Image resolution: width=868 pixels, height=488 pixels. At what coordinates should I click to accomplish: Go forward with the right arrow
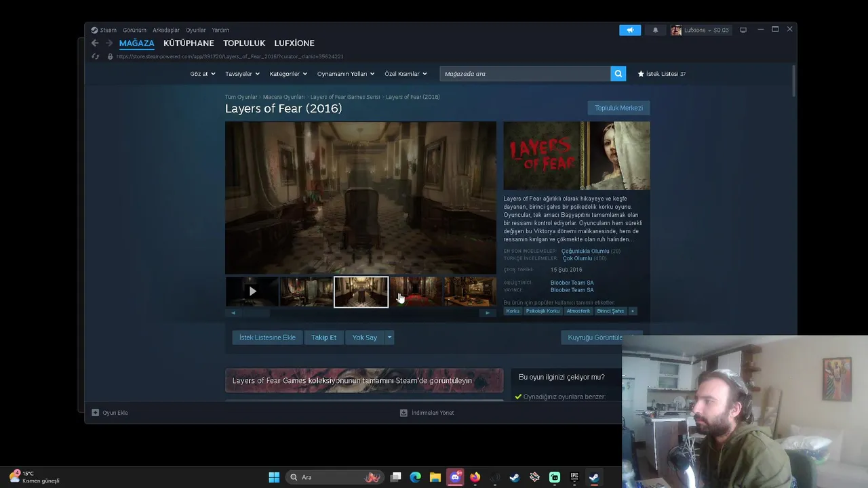pyautogui.click(x=108, y=43)
